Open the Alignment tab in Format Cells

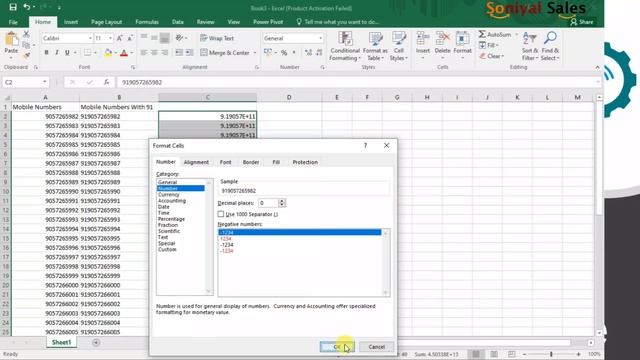(x=196, y=162)
